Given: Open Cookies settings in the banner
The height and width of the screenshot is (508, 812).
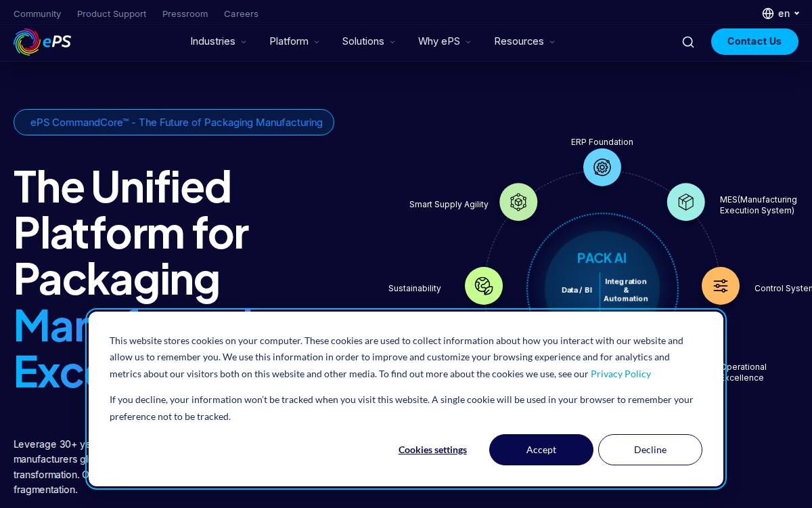Looking at the screenshot, I should [x=432, y=450].
